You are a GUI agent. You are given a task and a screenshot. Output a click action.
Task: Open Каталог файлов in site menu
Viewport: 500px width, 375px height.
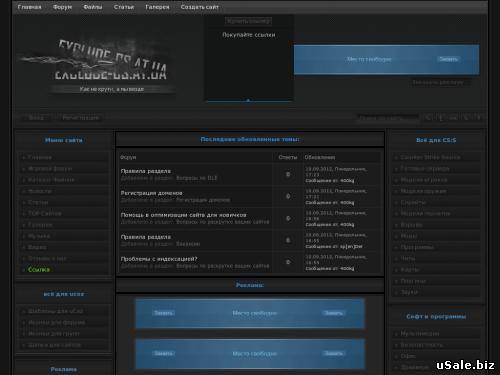click(x=51, y=180)
